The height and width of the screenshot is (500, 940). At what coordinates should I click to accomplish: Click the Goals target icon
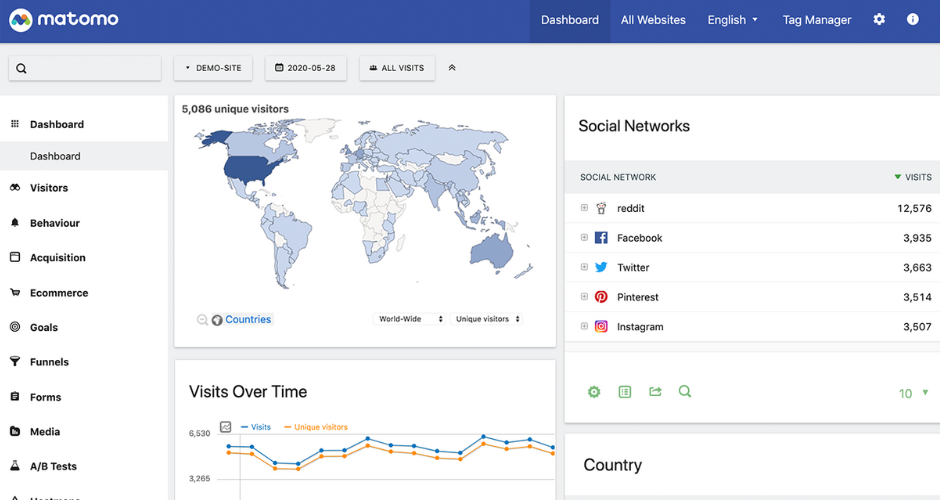[15, 327]
